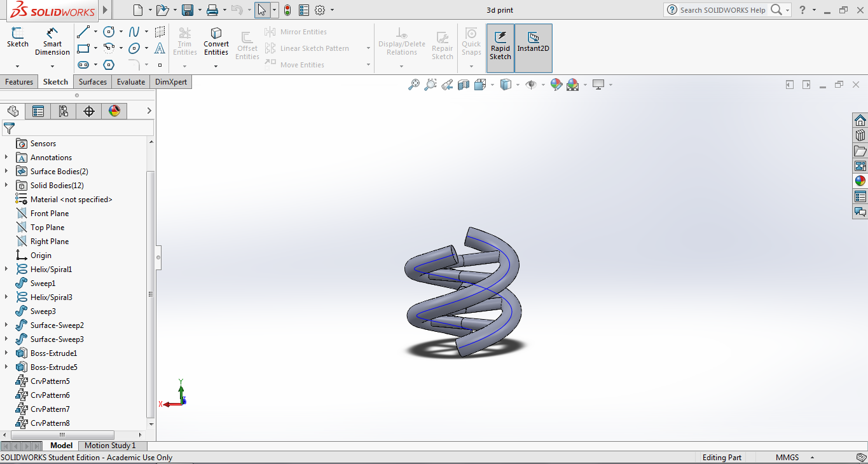Expand the Sketch button dropdown arrow
Viewport: 868px width, 464px height.
click(x=18, y=65)
